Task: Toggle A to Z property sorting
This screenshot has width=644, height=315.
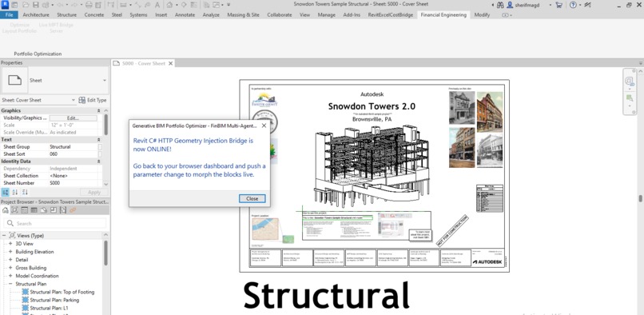Action: (x=15, y=192)
